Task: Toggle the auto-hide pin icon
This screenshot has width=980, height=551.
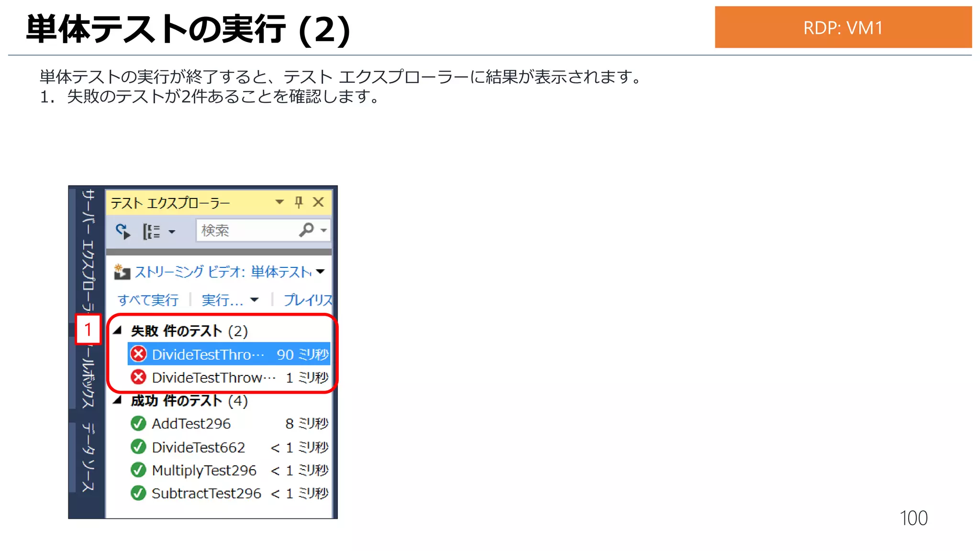Action: [x=299, y=202]
